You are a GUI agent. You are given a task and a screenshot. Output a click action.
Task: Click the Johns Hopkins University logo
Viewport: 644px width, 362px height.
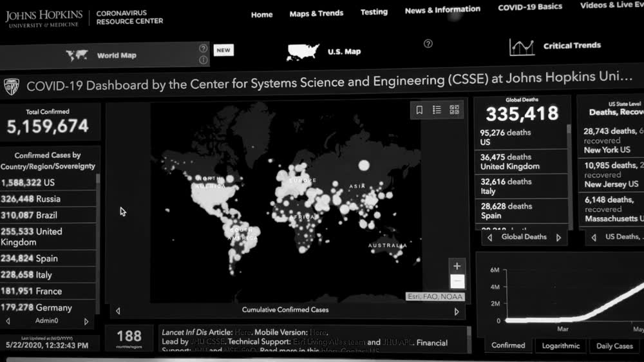[x=44, y=19]
